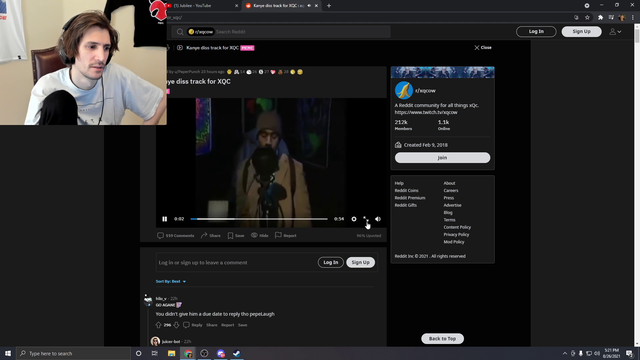Open Blog footer link
640x360 pixels.
[x=448, y=213]
